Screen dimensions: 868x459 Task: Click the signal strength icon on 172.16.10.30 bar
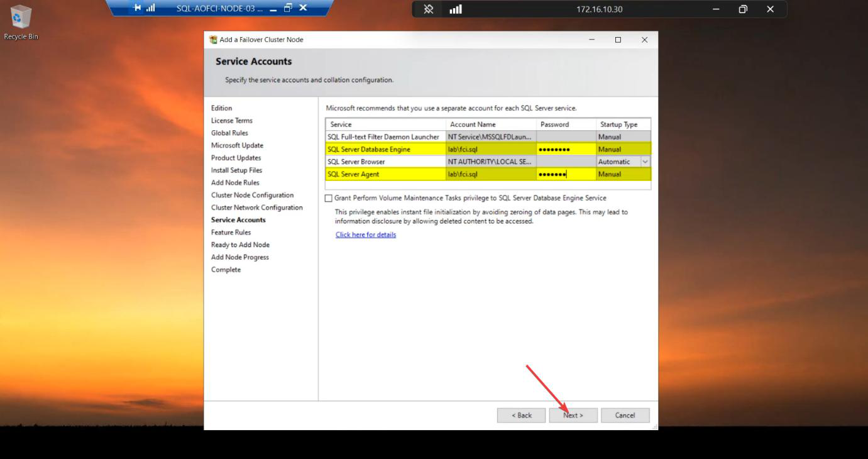(456, 9)
